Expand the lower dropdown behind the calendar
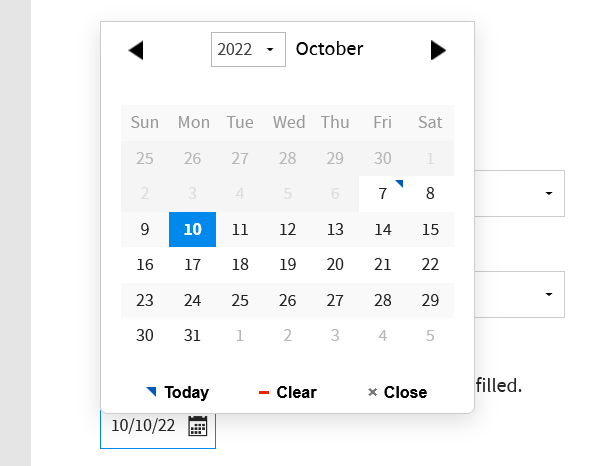598x466 pixels. point(519,294)
